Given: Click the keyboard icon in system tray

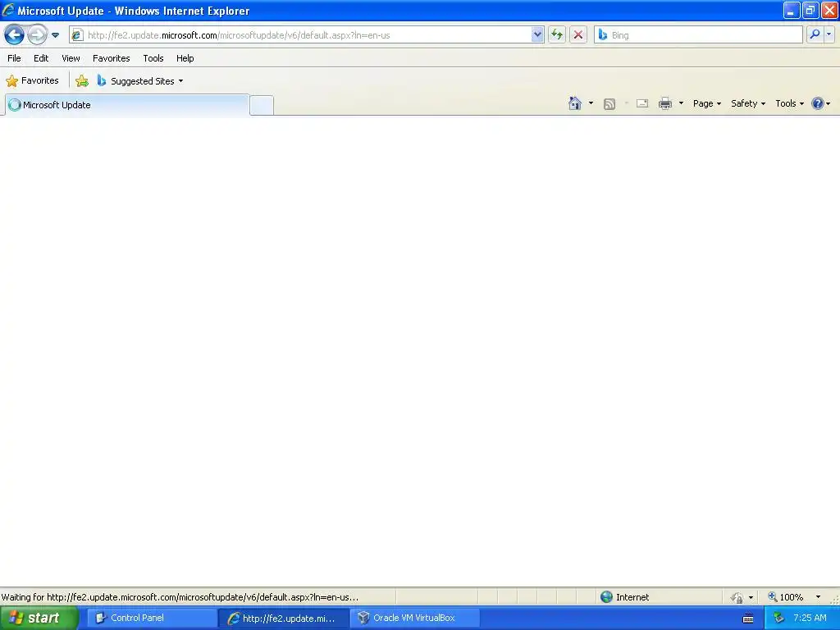Looking at the screenshot, I should (748, 619).
